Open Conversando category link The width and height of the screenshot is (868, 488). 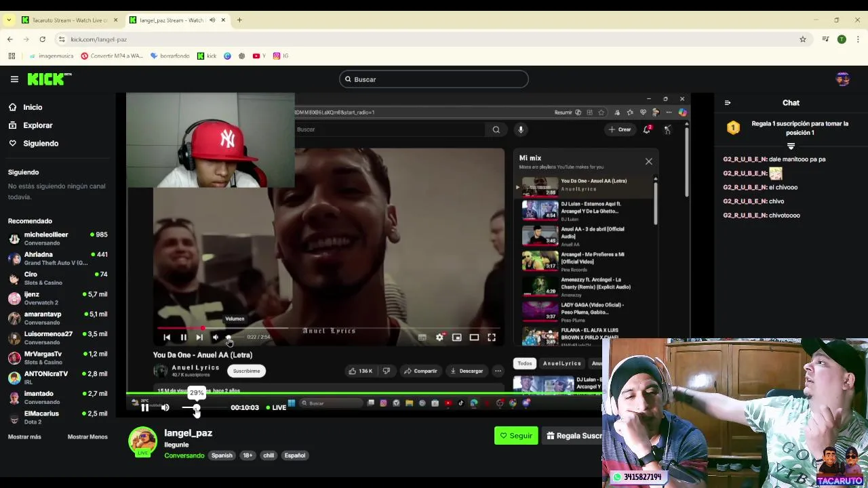pos(184,455)
